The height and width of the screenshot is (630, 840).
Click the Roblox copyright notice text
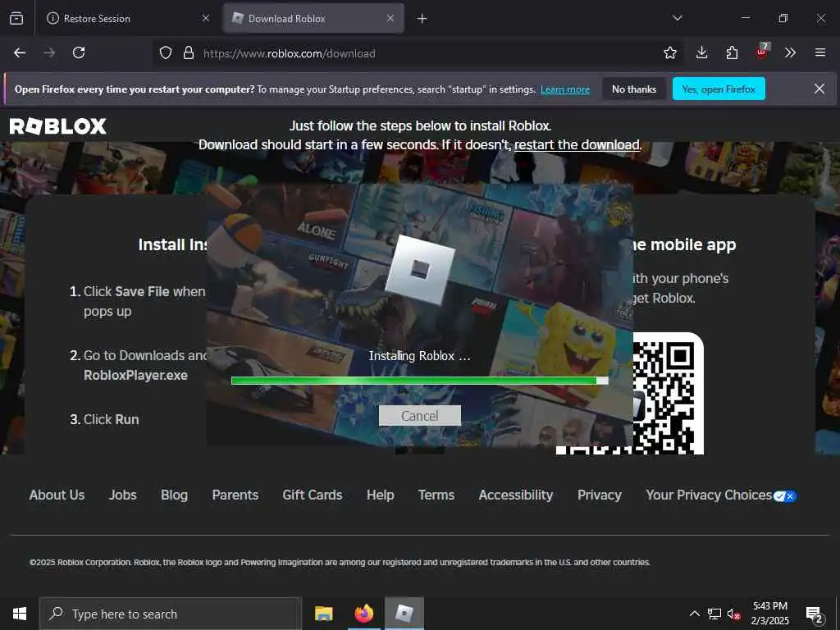coord(340,562)
